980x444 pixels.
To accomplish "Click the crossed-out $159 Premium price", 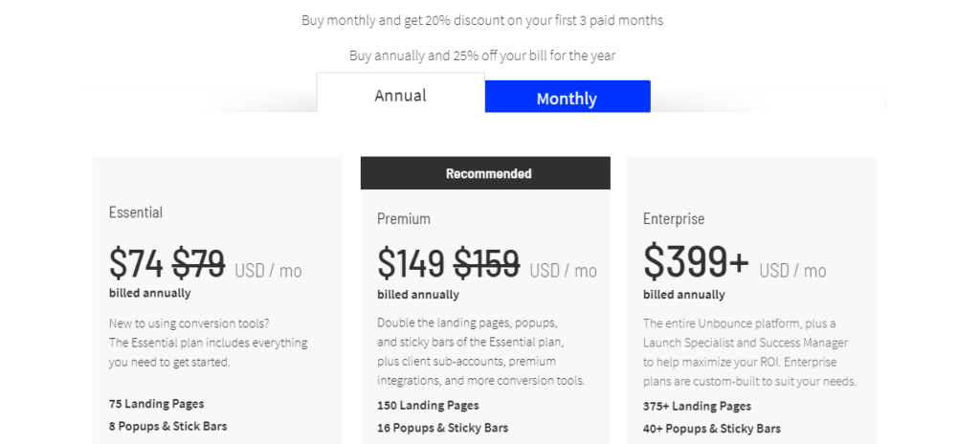I will point(486,262).
